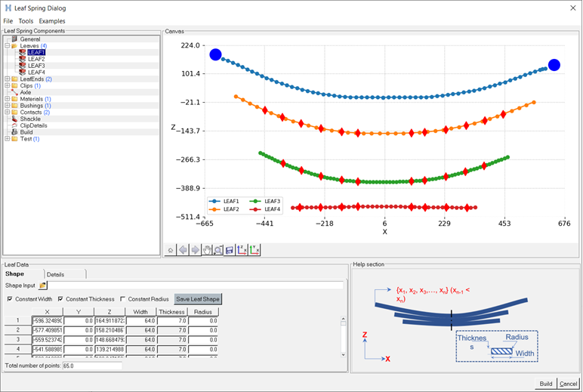583x392 pixels.
Task: Click the Save Leaf Shape button
Action: (197, 299)
